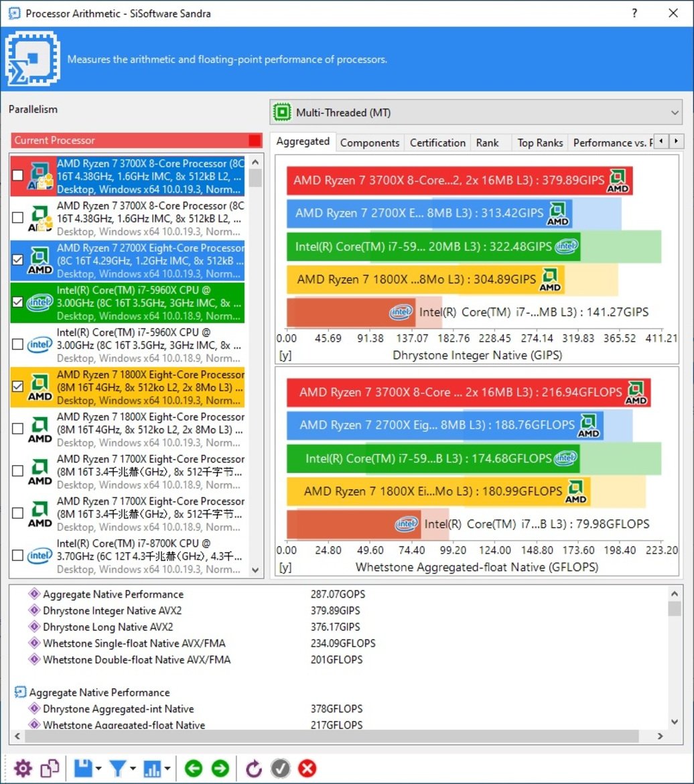Click the blue bar chart icon
694x784 pixels.
[x=152, y=768]
